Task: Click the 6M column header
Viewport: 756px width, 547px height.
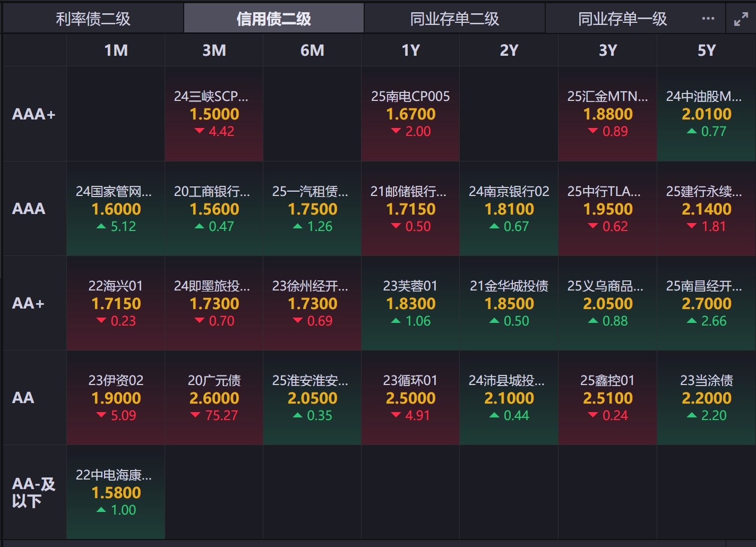Action: pyautogui.click(x=312, y=50)
